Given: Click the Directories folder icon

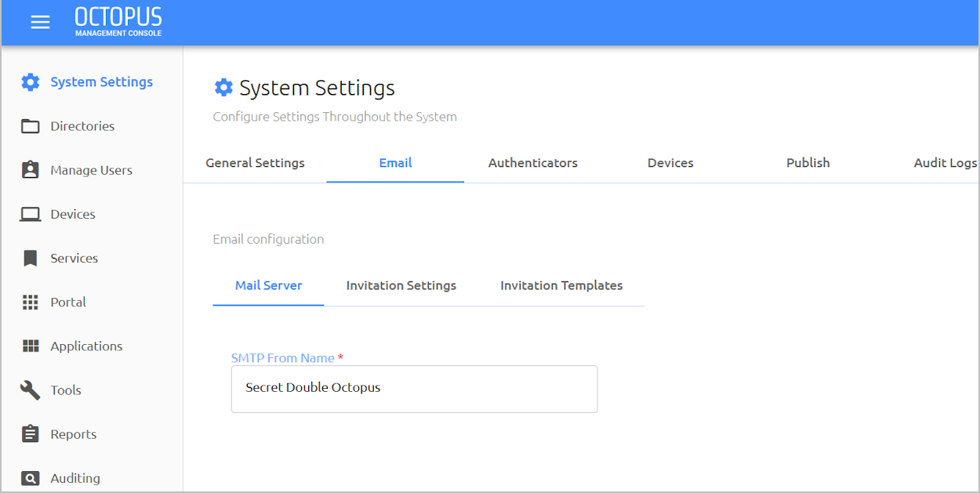Looking at the screenshot, I should point(30,126).
